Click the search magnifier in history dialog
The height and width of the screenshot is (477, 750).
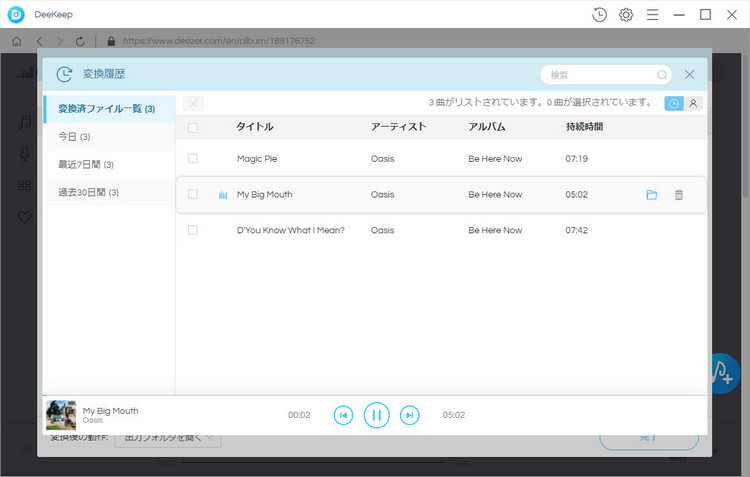tap(662, 75)
